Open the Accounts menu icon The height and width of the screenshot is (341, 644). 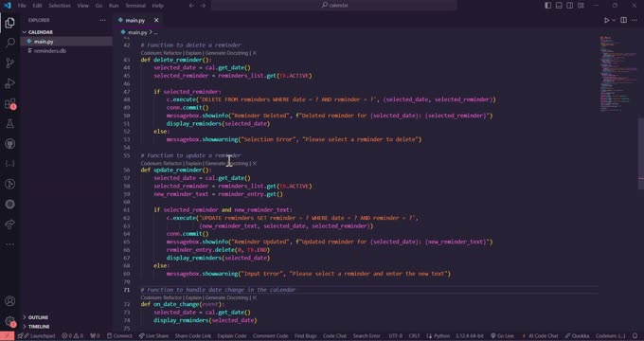tap(9, 301)
